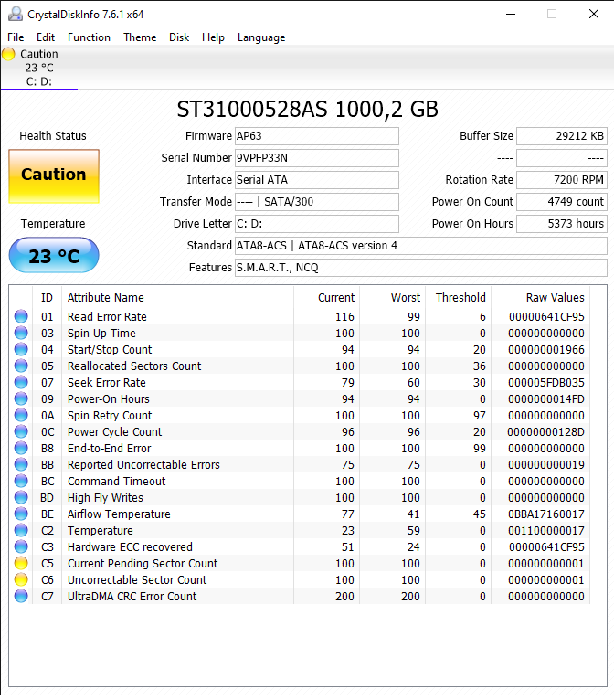Click the Current column header
Image resolution: width=614 pixels, height=700 pixels.
(x=336, y=298)
